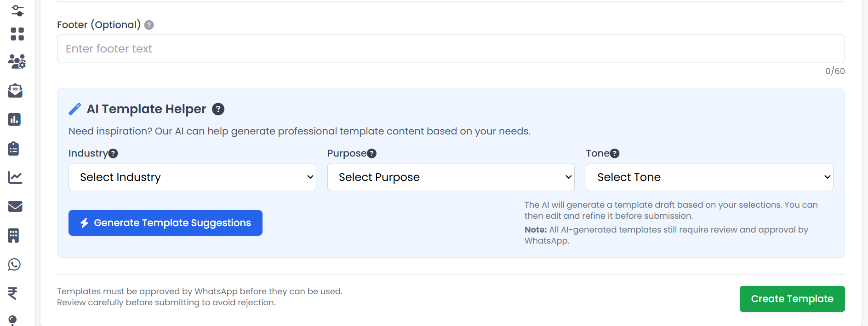Click the green Create Template button
Image resolution: width=868 pixels, height=326 pixels.
(x=792, y=299)
